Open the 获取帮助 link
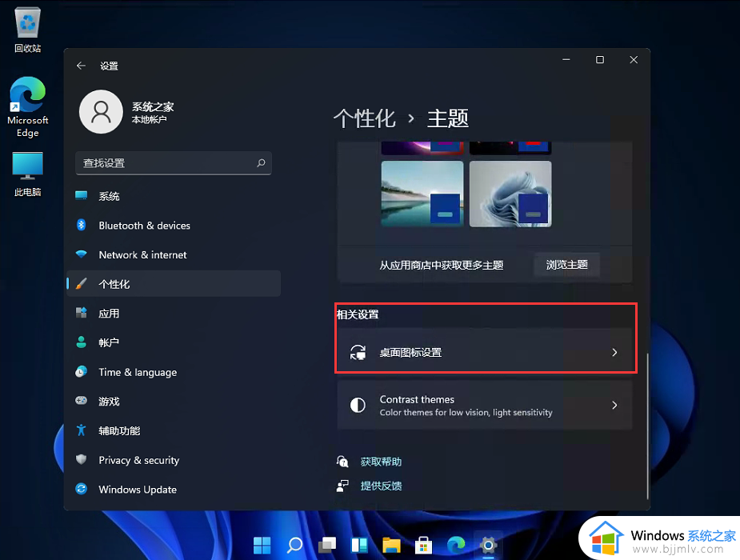The height and width of the screenshot is (560, 740). tap(381, 462)
